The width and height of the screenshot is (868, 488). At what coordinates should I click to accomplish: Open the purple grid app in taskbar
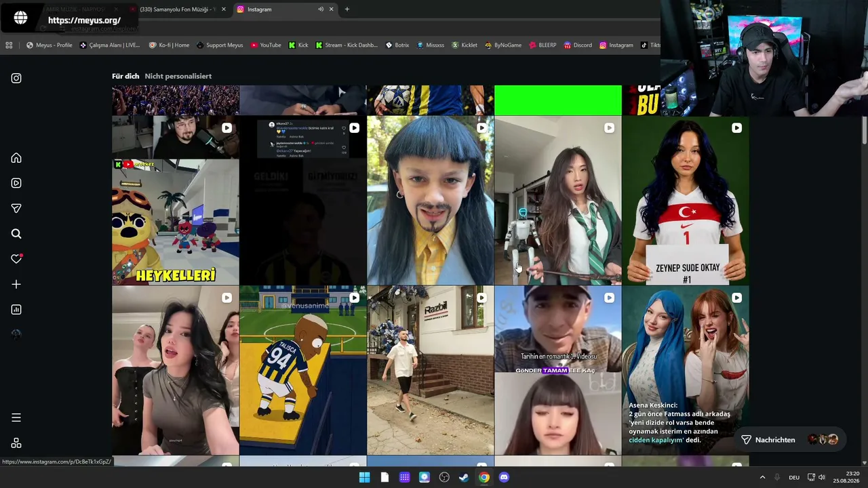tap(405, 477)
